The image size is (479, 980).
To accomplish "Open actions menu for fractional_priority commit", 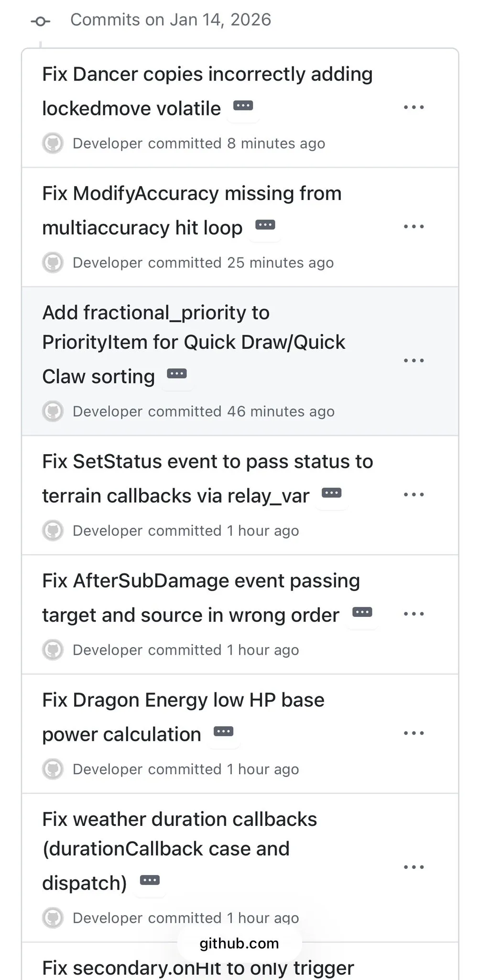I will (414, 360).
